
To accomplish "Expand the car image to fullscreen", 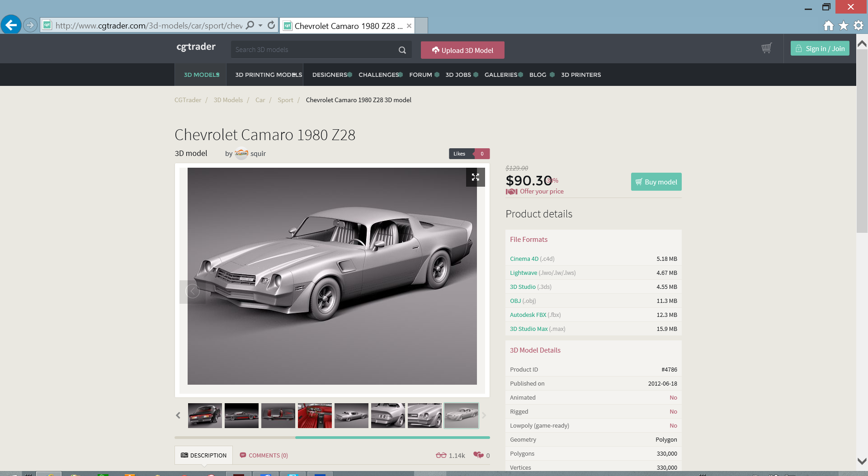I will pyautogui.click(x=475, y=177).
